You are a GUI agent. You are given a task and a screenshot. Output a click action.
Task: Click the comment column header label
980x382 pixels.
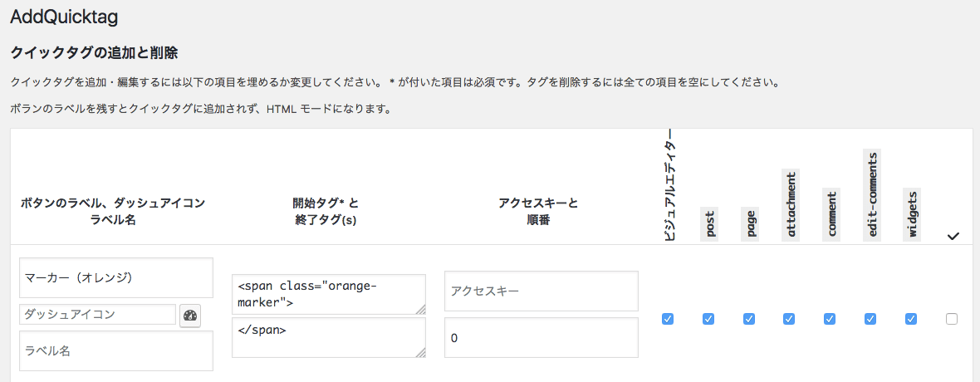point(831,214)
